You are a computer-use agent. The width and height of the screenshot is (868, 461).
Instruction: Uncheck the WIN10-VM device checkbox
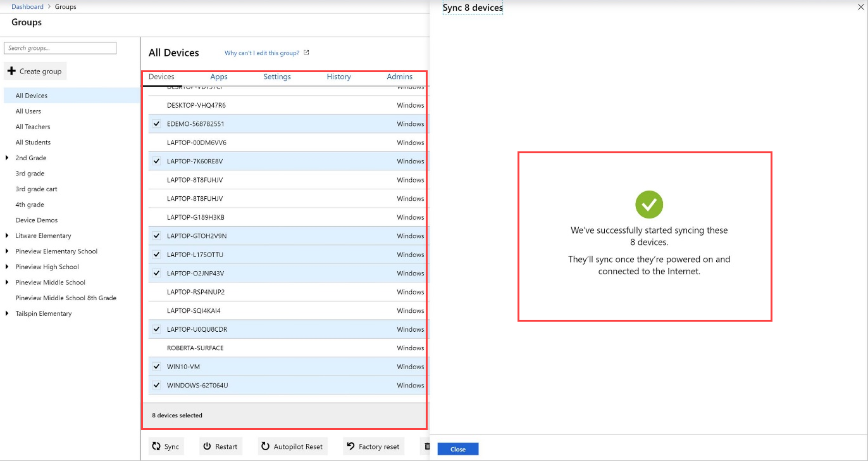[x=156, y=366]
